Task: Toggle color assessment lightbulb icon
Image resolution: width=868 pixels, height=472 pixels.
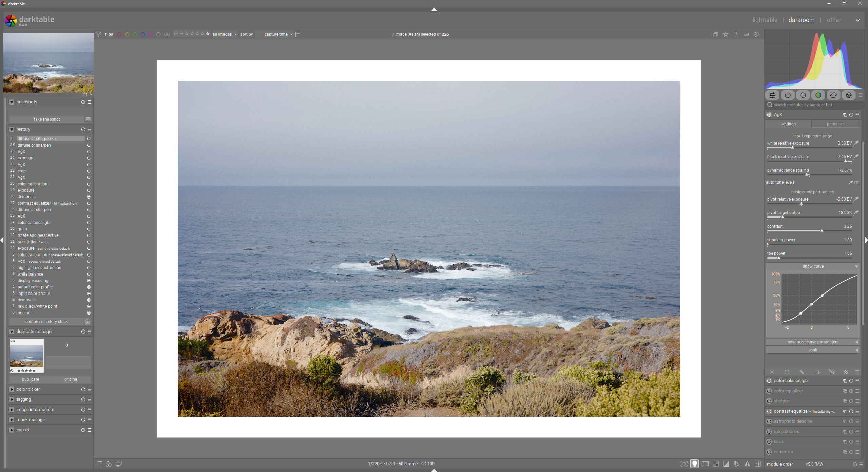Action: tap(694, 464)
